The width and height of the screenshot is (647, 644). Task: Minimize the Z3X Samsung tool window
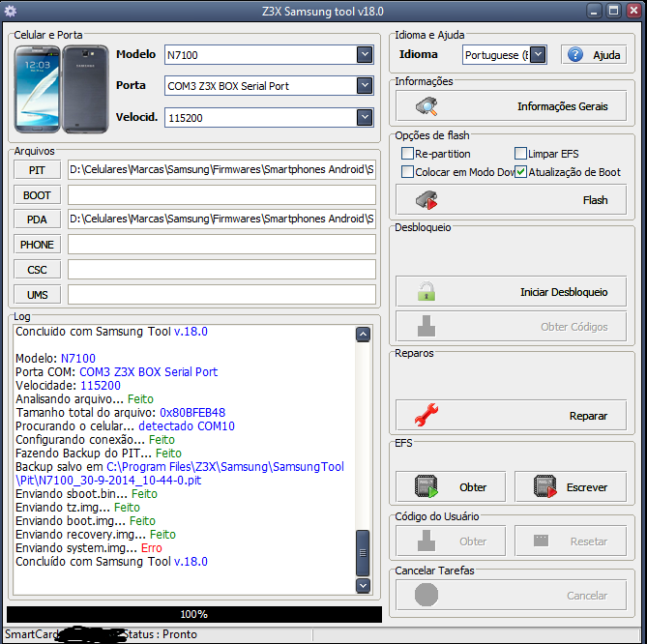pyautogui.click(x=594, y=11)
